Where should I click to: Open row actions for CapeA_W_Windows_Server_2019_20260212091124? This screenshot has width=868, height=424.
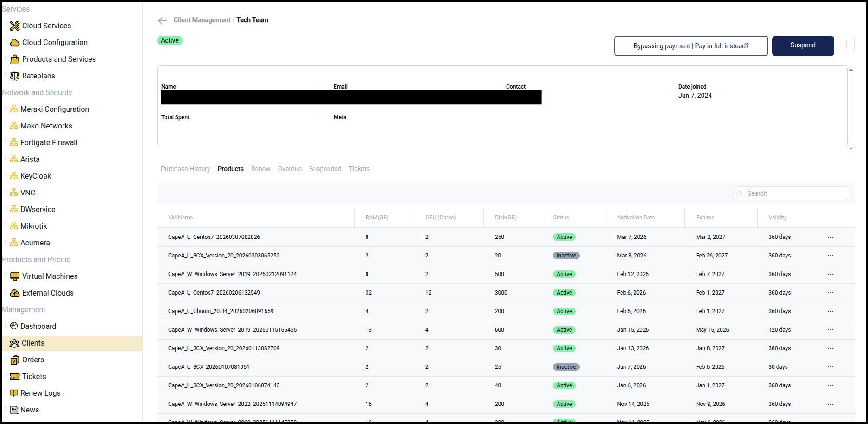pos(830,274)
